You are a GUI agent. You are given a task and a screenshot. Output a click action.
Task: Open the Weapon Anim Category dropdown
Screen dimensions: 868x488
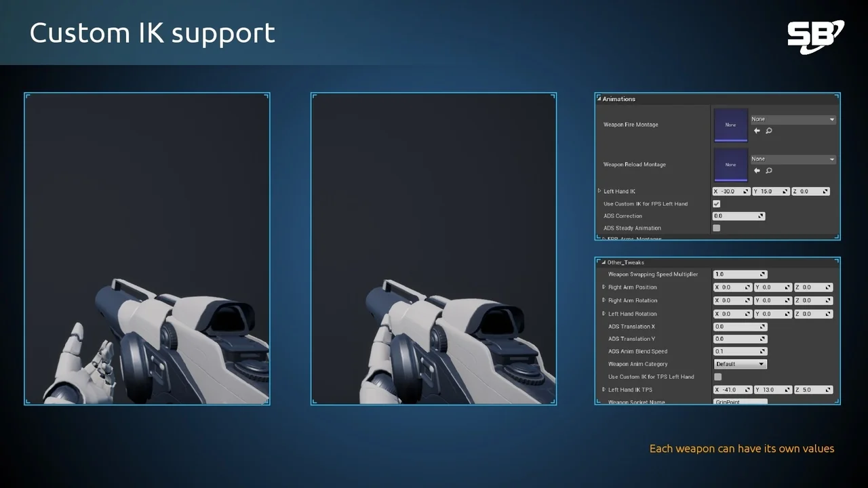coord(739,364)
